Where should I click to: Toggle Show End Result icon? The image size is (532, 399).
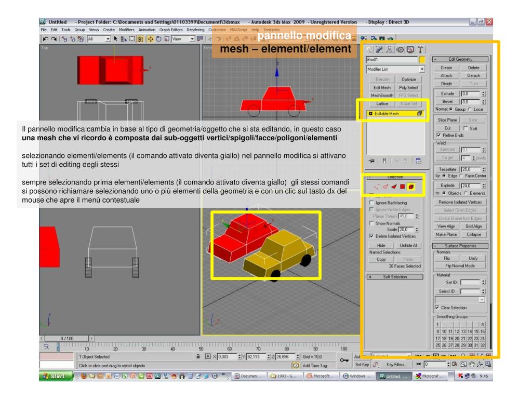pos(384,161)
